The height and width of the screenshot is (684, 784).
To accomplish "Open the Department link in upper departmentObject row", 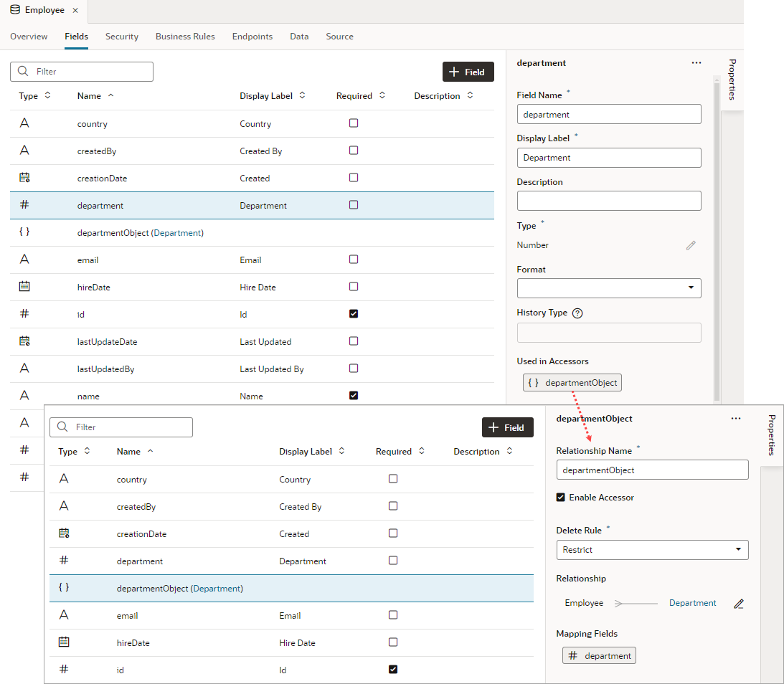I will point(177,233).
